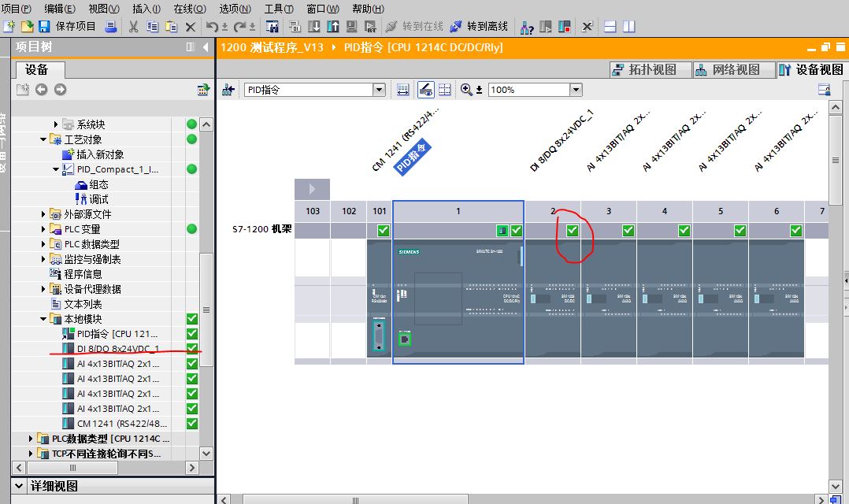Click the download to device icon
849x504 pixels.
click(314, 26)
